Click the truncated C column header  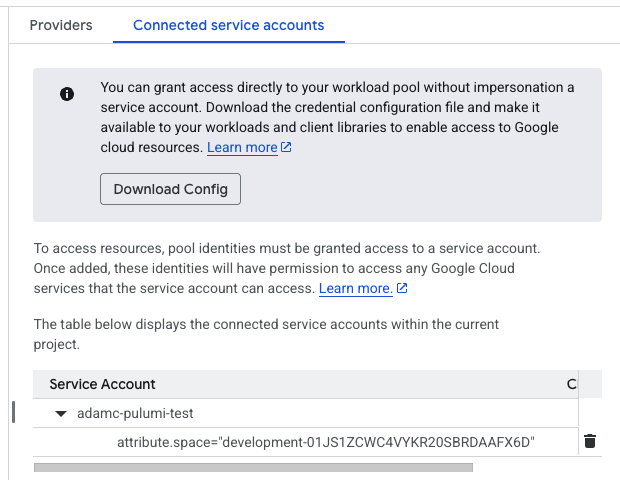[571, 384]
